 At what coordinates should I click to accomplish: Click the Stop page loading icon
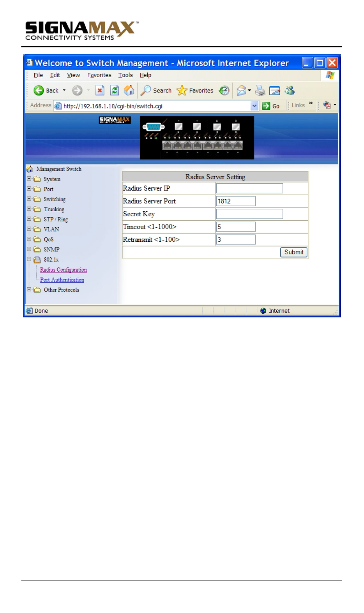click(x=100, y=91)
